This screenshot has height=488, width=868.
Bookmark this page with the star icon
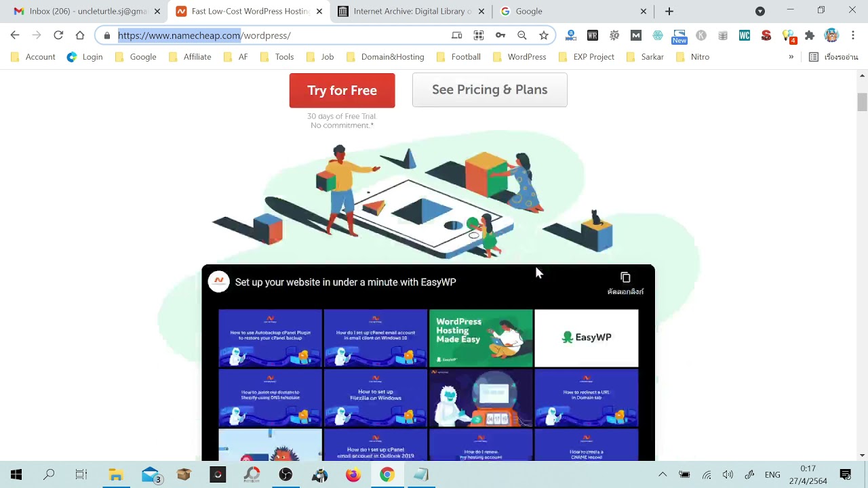click(x=544, y=35)
